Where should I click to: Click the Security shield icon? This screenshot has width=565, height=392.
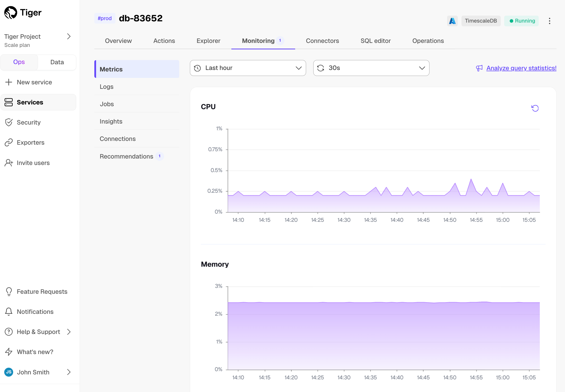tap(9, 122)
